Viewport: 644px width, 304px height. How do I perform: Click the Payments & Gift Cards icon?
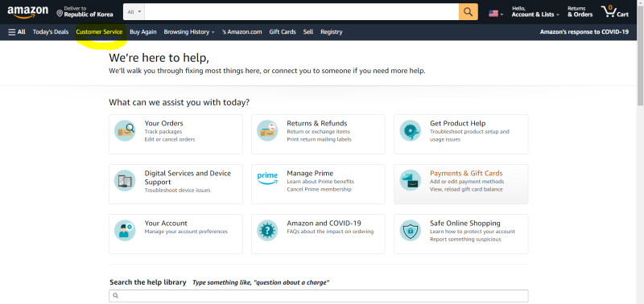411,180
